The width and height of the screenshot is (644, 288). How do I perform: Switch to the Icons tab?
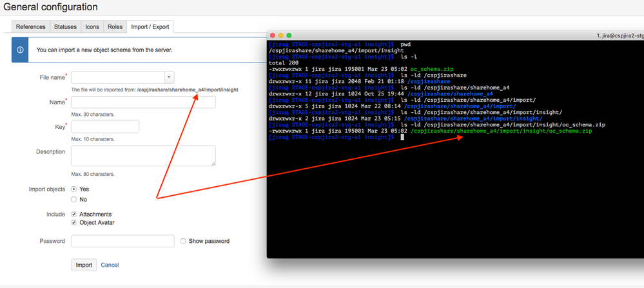click(x=92, y=26)
